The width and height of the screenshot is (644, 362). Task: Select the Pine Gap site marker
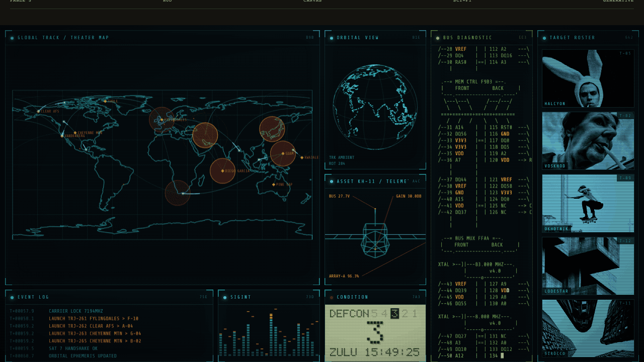pyautogui.click(x=273, y=185)
